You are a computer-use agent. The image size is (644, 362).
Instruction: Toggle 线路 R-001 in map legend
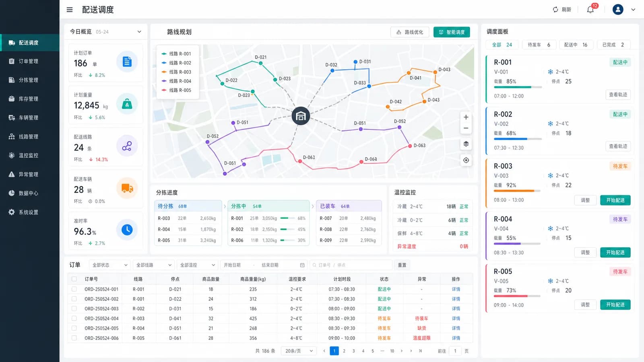pos(176,53)
